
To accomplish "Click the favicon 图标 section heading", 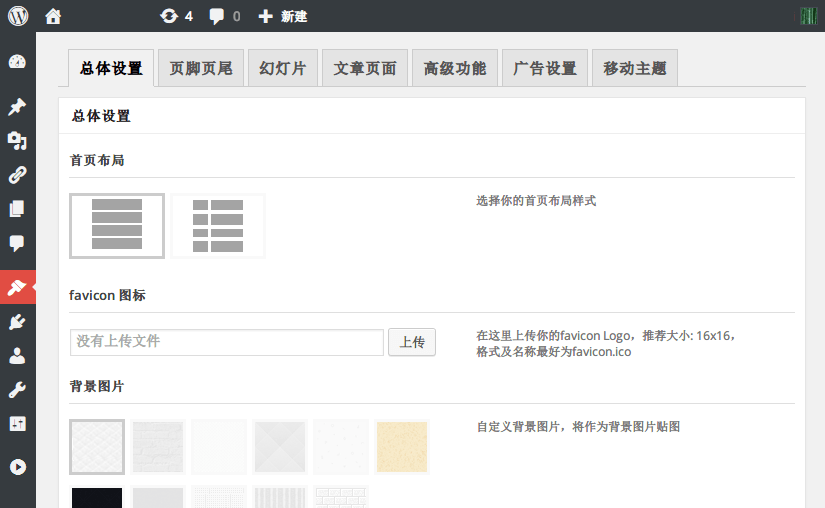I will coord(107,296).
